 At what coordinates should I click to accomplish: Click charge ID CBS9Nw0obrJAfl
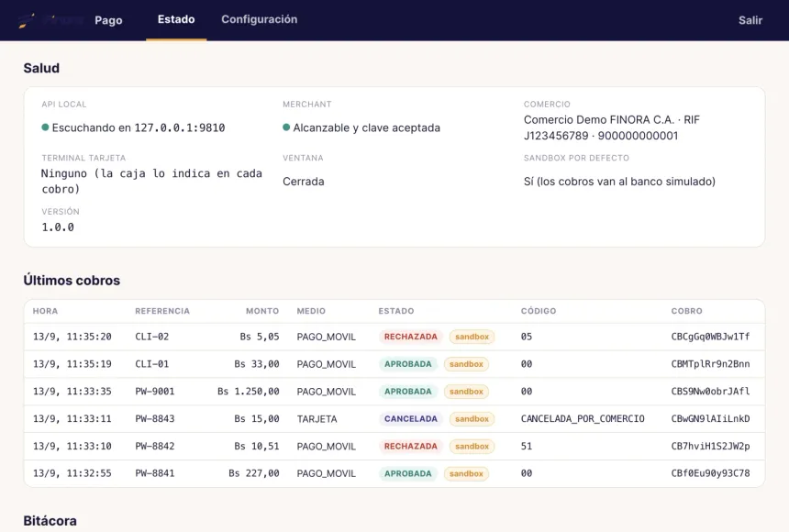coord(710,392)
